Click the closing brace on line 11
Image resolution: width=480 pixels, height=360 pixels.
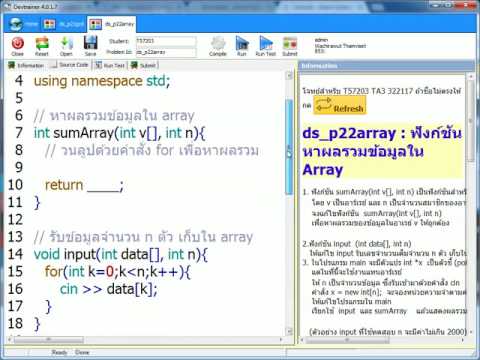click(x=37, y=202)
